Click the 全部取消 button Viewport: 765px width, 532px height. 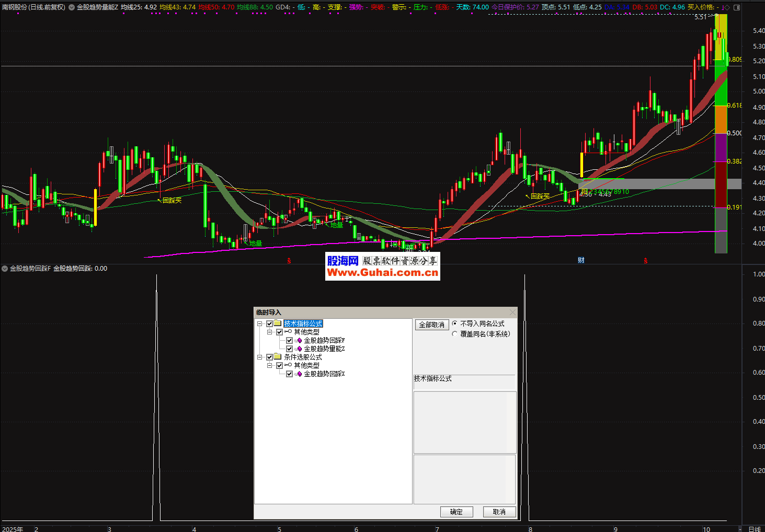click(x=431, y=325)
